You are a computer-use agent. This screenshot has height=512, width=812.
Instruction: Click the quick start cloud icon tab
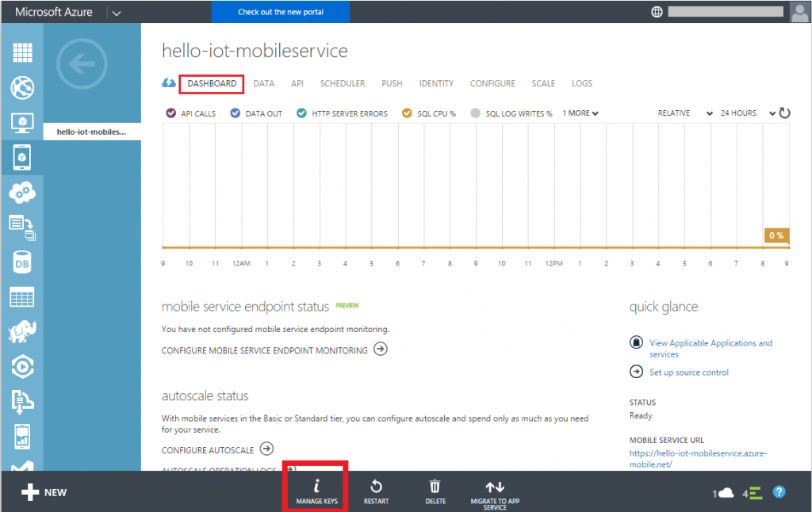point(169,83)
